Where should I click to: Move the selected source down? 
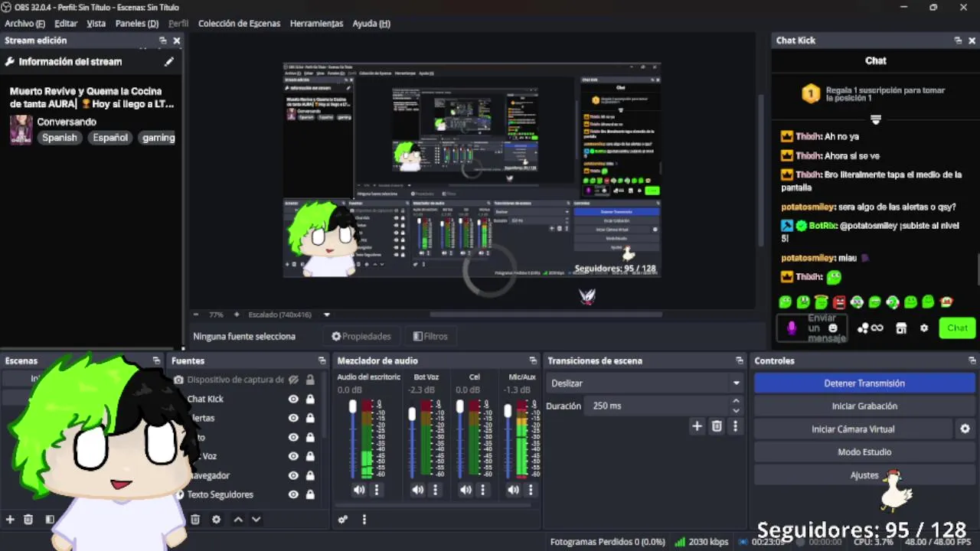256,519
